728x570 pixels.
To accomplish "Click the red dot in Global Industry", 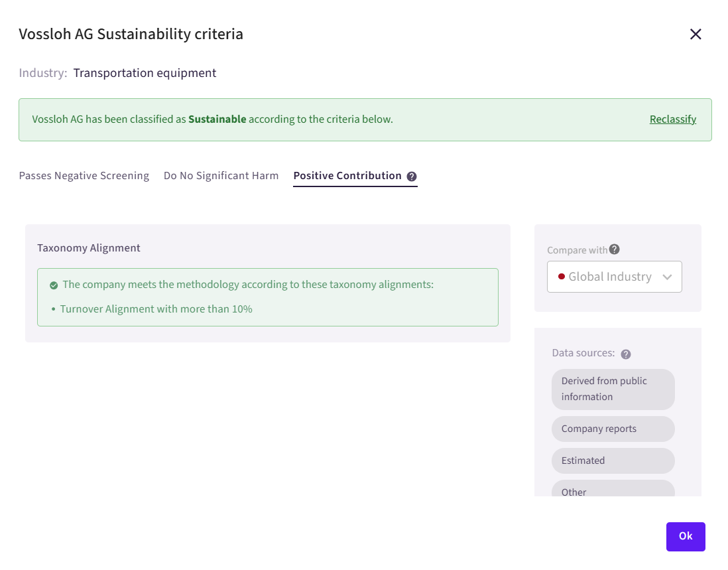I will [562, 277].
